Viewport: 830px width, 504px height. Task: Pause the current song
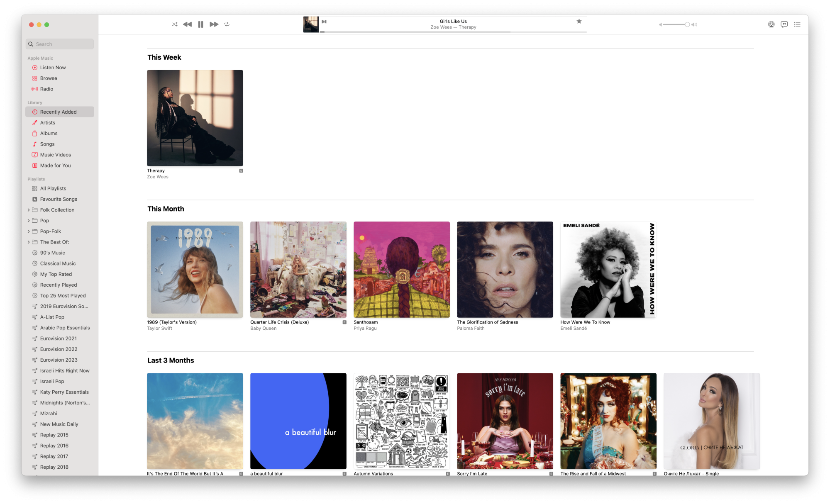(x=200, y=24)
